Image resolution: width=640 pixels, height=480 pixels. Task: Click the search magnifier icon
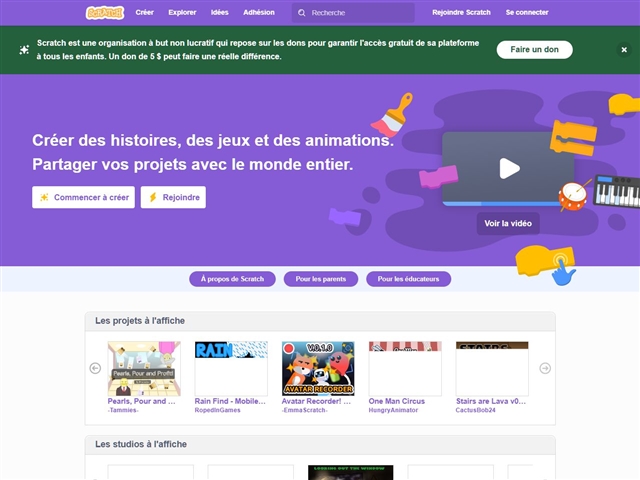[x=302, y=13]
